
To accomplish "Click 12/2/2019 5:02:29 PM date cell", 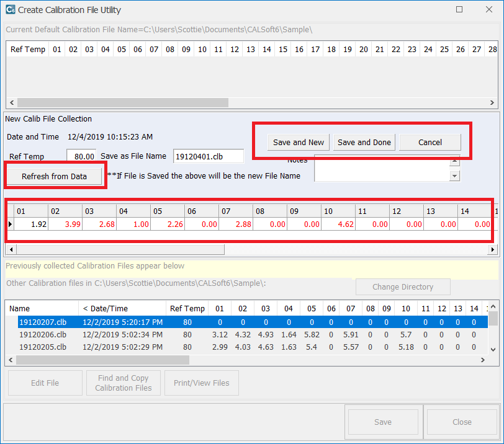I will pos(122,347).
